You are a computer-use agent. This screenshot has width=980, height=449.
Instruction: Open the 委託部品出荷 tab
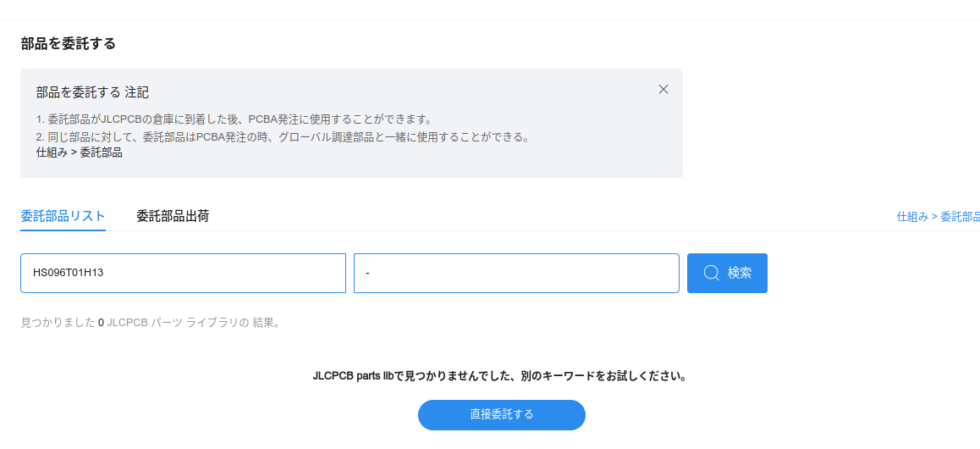click(x=173, y=216)
